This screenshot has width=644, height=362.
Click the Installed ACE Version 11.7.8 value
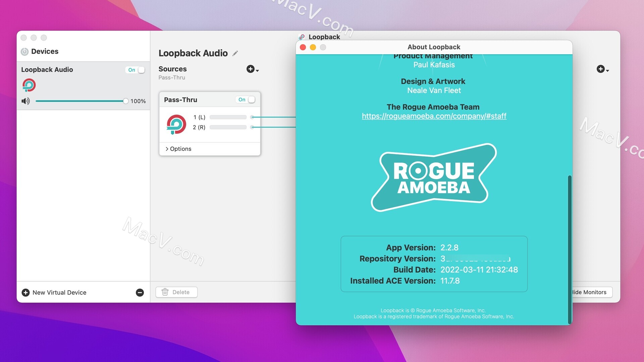pos(450,281)
